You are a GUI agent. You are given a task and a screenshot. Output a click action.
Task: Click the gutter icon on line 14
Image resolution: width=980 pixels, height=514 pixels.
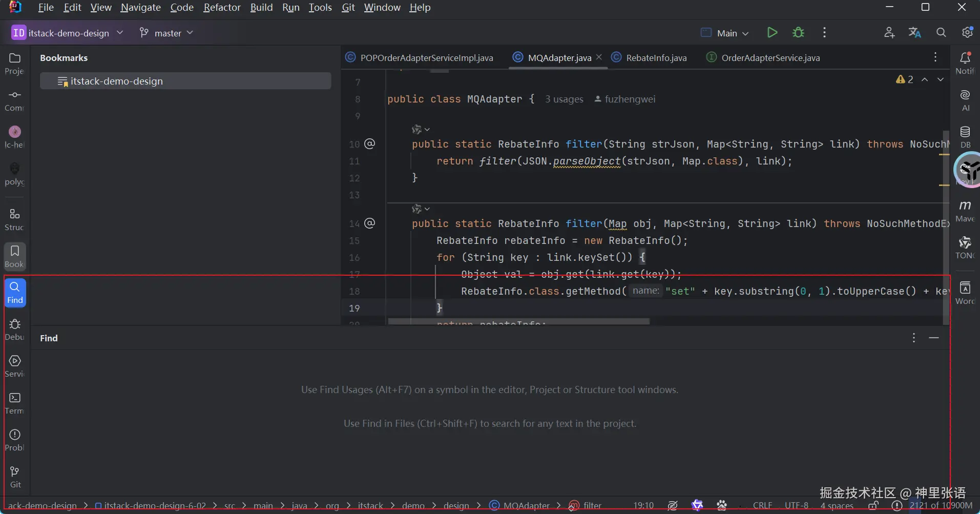[369, 223]
